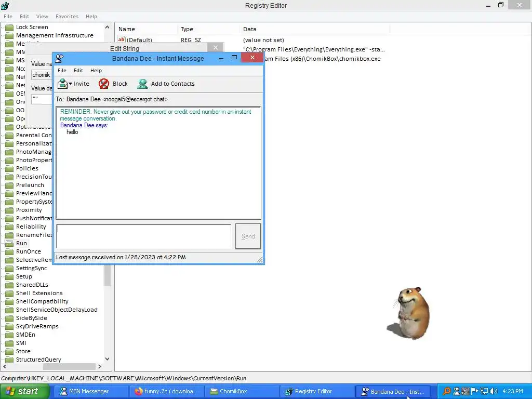Switch to the funny.7z download taskbar button
The image size is (532, 399).
166,391
